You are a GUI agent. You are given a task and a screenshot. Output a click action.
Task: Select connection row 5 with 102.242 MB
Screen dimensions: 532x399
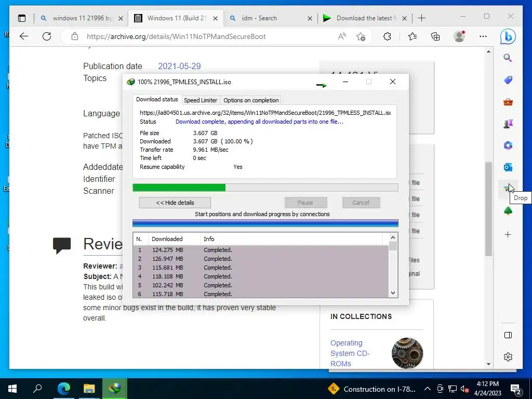(261, 285)
